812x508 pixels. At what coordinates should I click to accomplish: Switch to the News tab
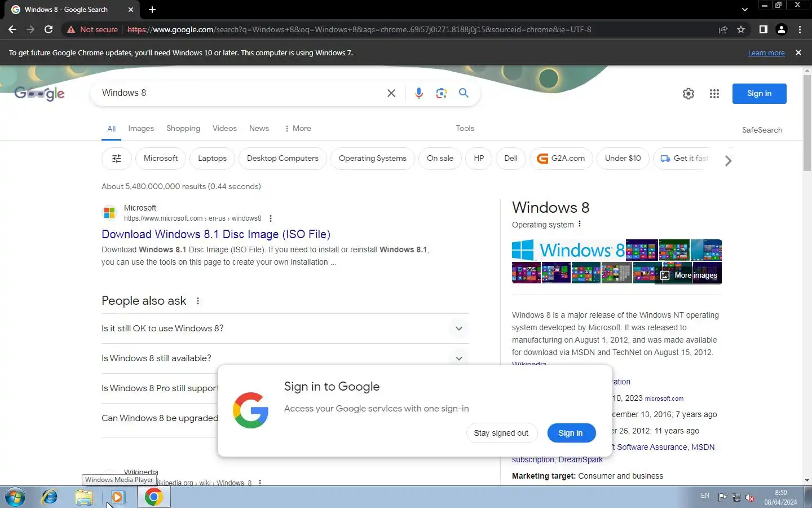point(259,129)
